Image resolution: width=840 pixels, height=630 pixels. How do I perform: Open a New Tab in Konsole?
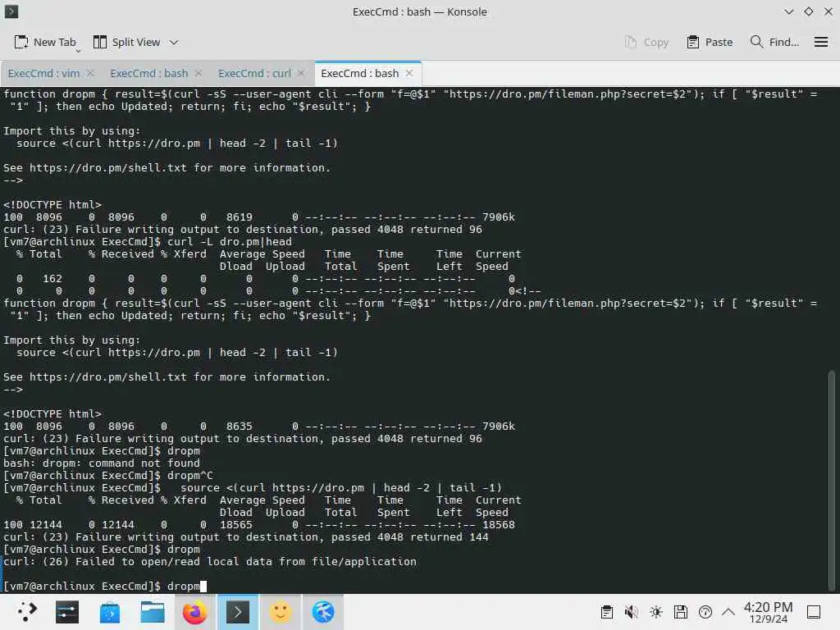coord(45,43)
